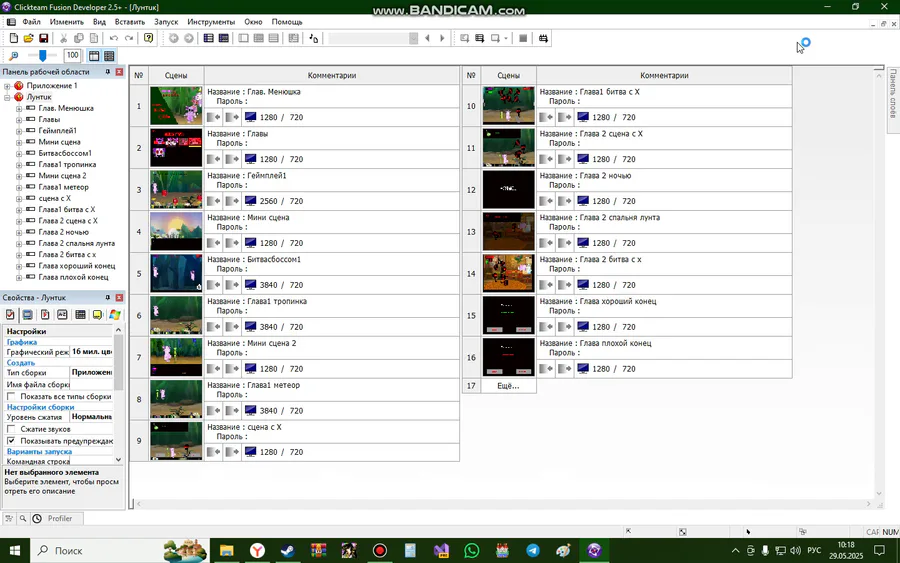This screenshot has width=900, height=563.
Task: Click the Build toolbar icon at far right
Action: [543, 38]
